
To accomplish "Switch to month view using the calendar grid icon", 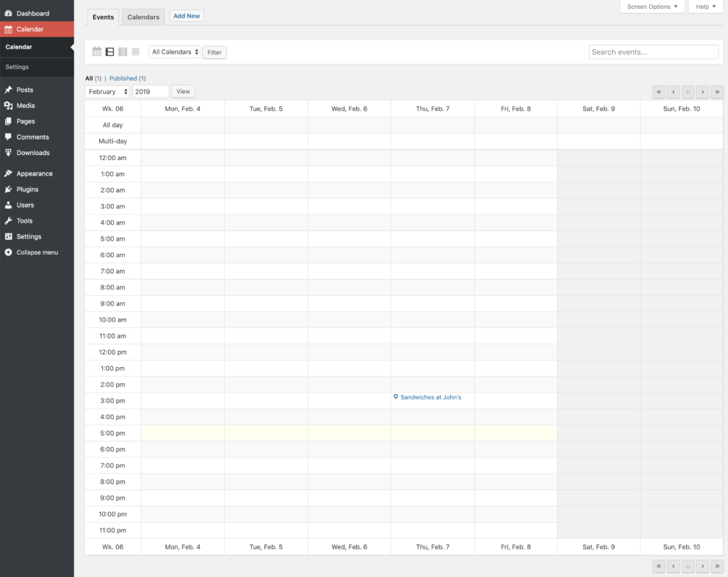I will [96, 52].
